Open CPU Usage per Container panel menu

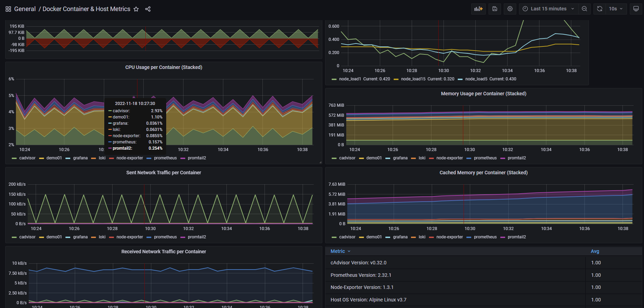point(163,67)
